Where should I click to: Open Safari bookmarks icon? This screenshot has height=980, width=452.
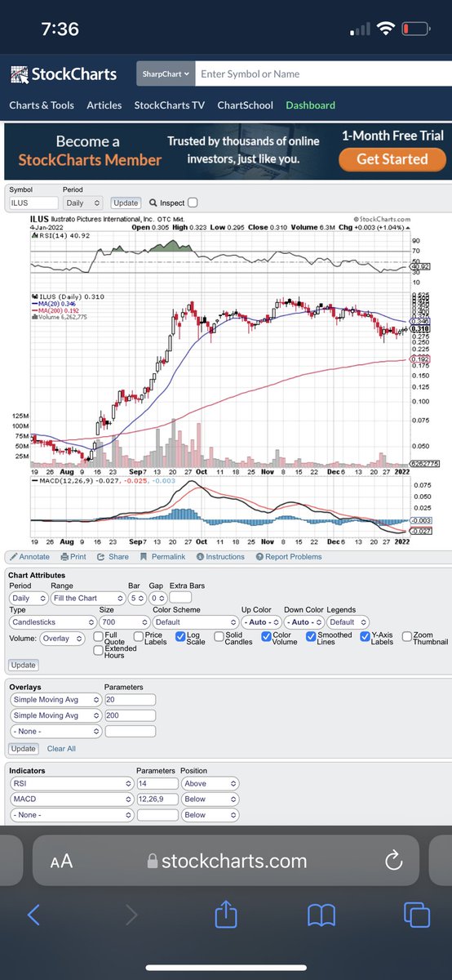[x=321, y=915]
